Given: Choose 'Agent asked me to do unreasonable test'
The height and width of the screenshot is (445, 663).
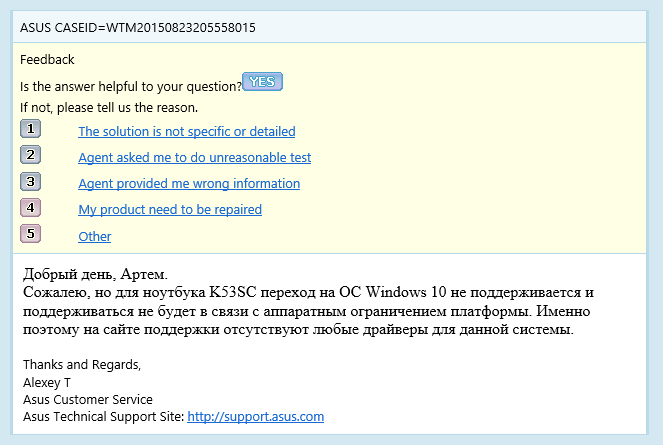Looking at the screenshot, I should pyautogui.click(x=194, y=157).
